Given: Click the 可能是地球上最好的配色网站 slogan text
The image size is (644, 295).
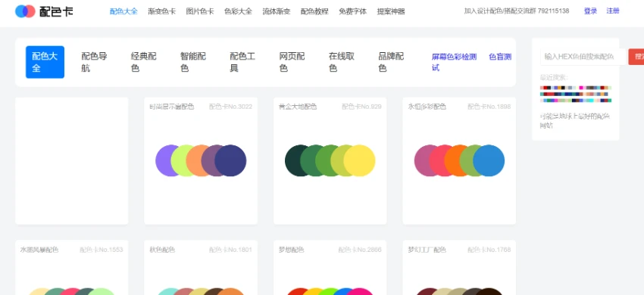Looking at the screenshot, I should 574,121.
